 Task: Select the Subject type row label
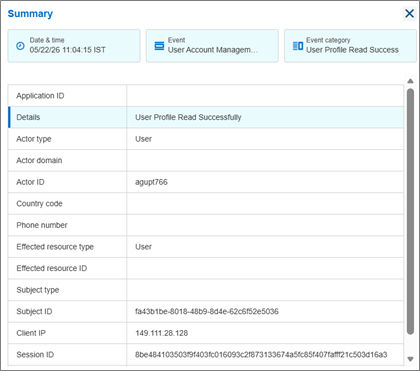pos(38,290)
